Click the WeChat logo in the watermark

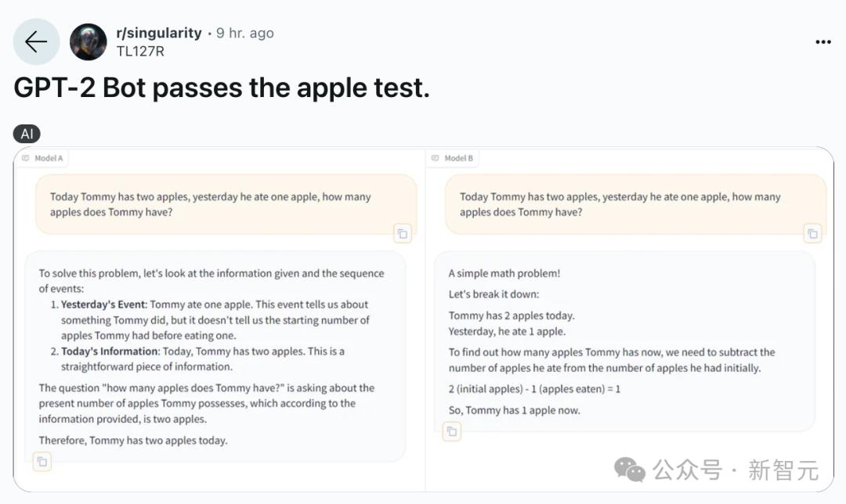tap(630, 470)
